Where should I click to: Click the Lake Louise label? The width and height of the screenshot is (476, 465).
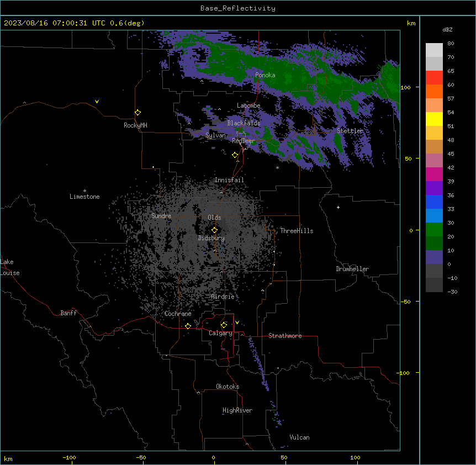10,267
